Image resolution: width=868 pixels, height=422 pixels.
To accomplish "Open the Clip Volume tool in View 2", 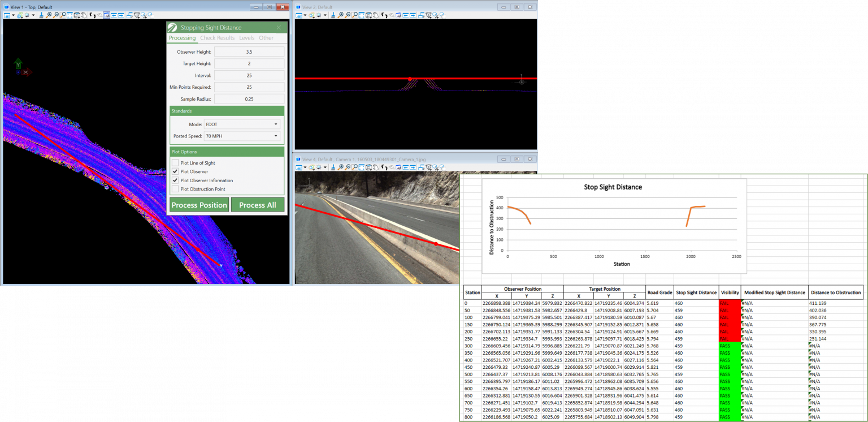I will 427,15.
